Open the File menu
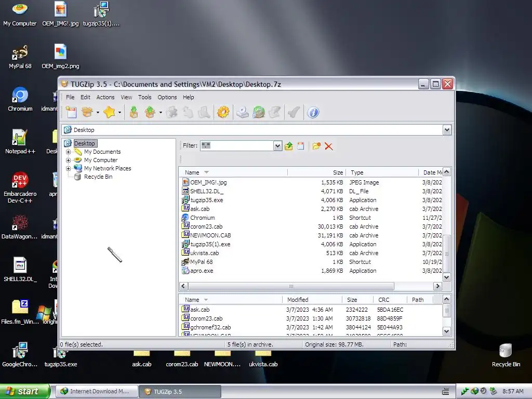The height and width of the screenshot is (399, 532). [x=70, y=97]
